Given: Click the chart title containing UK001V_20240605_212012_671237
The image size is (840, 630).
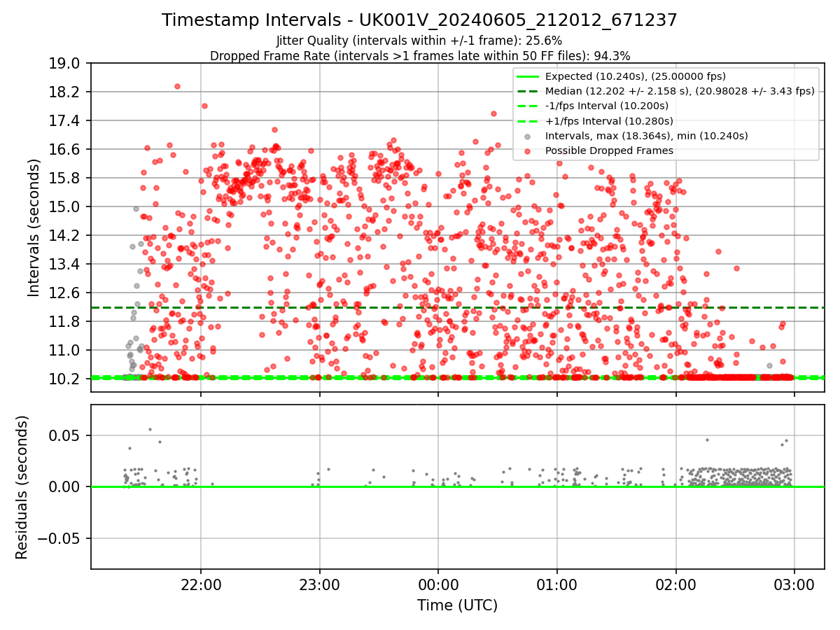Looking at the screenshot, I should pyautogui.click(x=420, y=20).
